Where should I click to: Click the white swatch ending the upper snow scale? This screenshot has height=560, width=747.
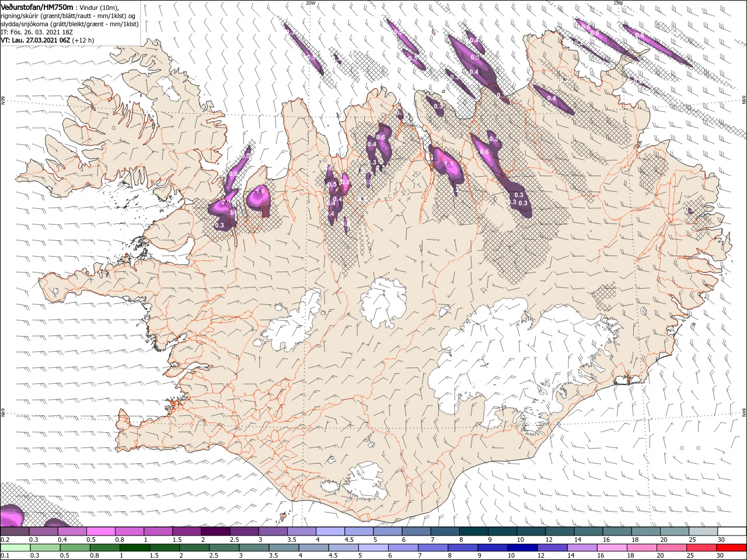tap(732, 531)
